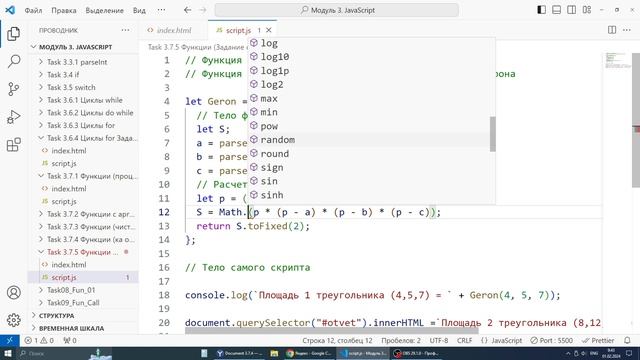The height and width of the screenshot is (360, 640).
Task: Open customize layout icon
Action: 587,10
